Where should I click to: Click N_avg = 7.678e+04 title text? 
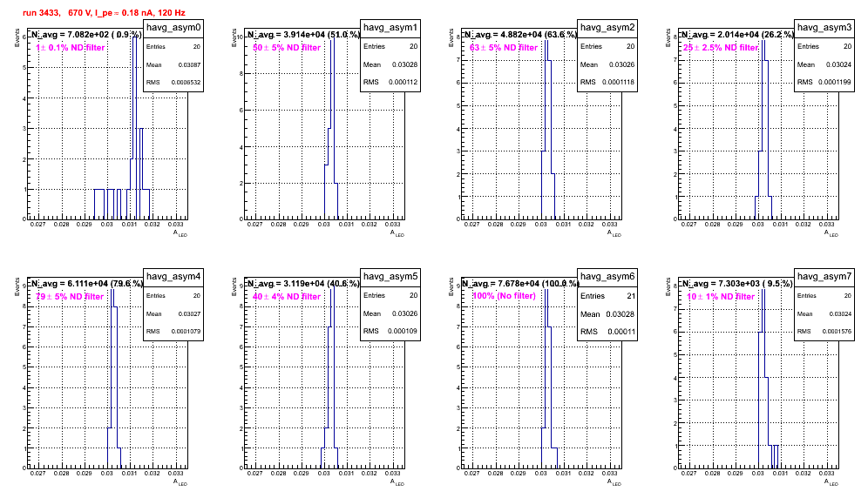point(520,283)
